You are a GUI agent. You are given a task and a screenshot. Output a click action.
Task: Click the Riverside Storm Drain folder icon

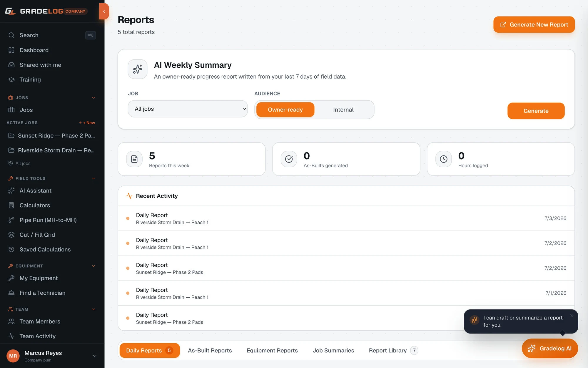pos(11,150)
